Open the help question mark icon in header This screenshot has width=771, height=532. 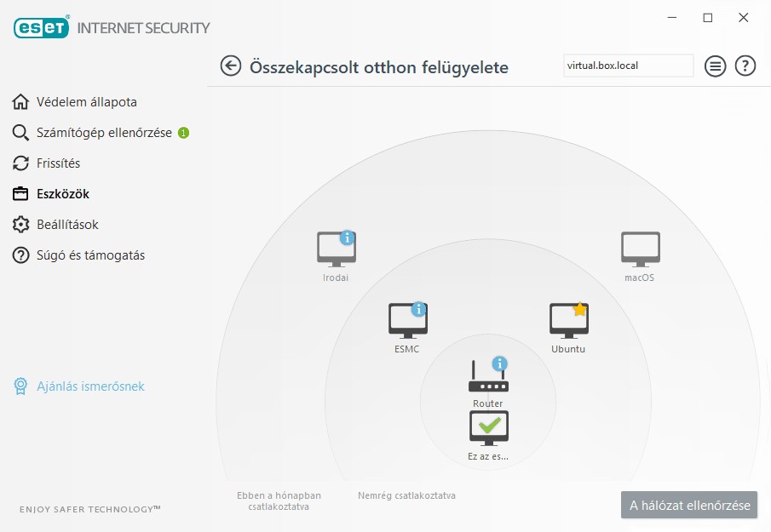click(745, 66)
